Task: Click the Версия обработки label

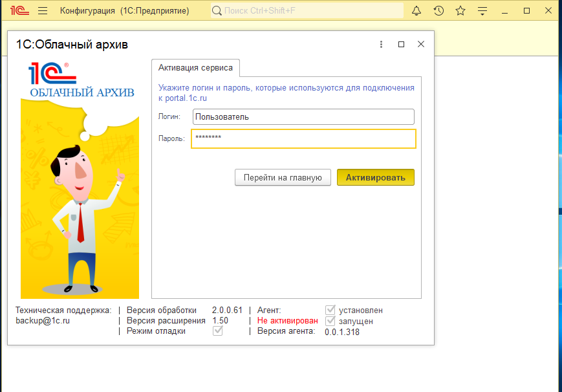Action: coord(161,310)
